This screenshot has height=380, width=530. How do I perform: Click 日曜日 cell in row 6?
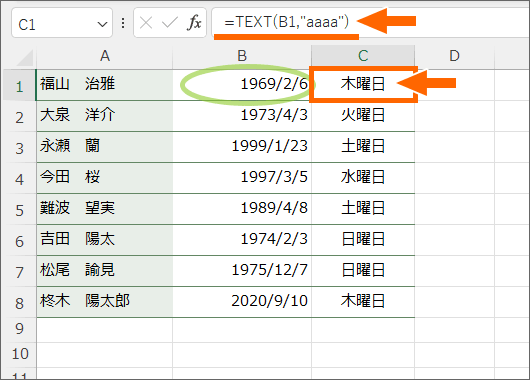coord(363,240)
